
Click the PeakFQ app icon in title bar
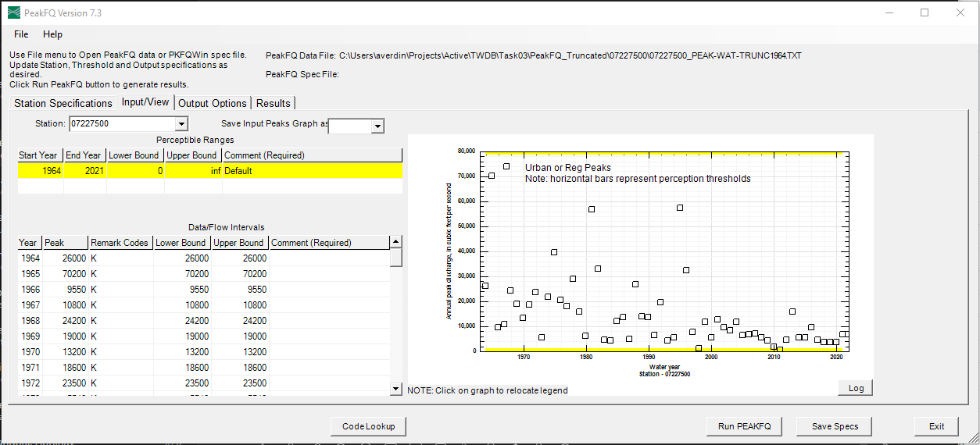click(13, 12)
